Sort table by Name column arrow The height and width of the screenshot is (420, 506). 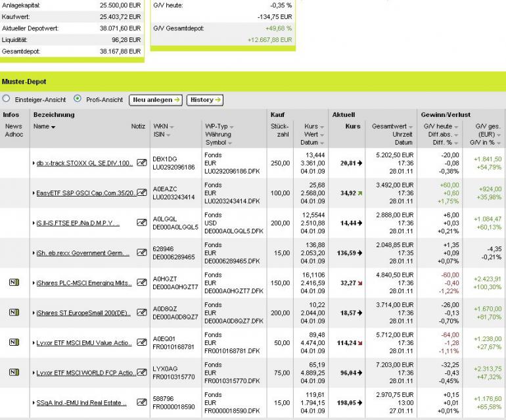[x=53, y=128]
